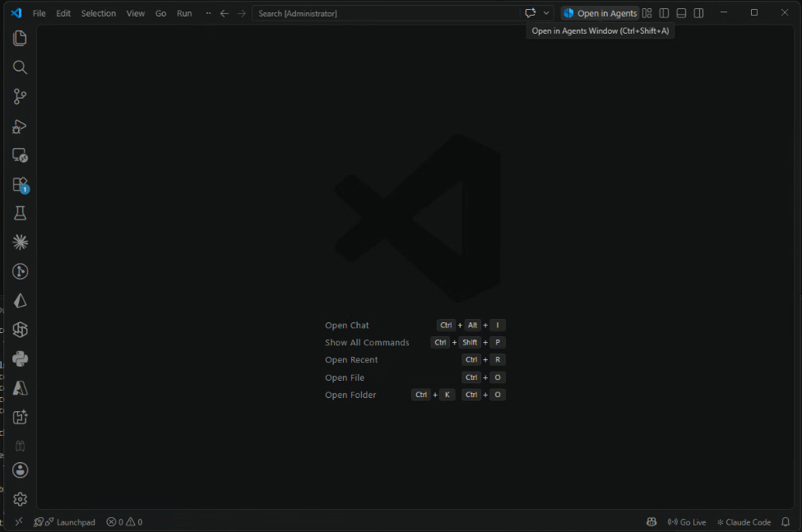This screenshot has width=802, height=532.
Task: Click the Search [Administrator] command box
Action: coord(386,13)
